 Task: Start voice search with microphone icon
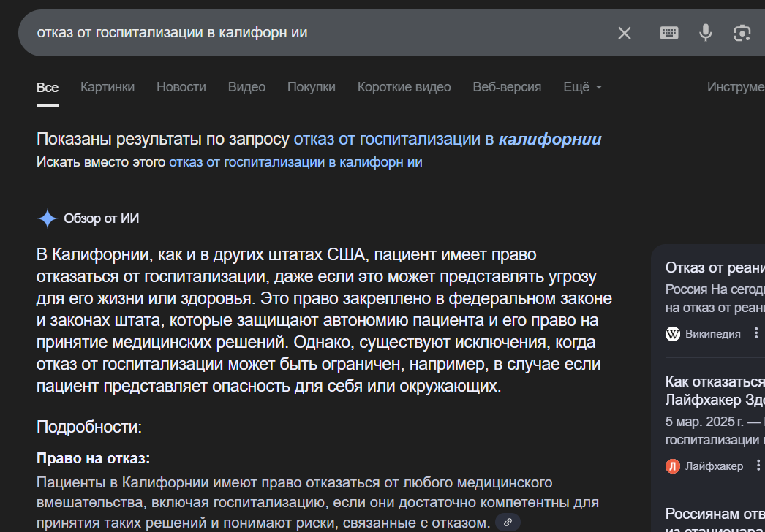coord(705,33)
